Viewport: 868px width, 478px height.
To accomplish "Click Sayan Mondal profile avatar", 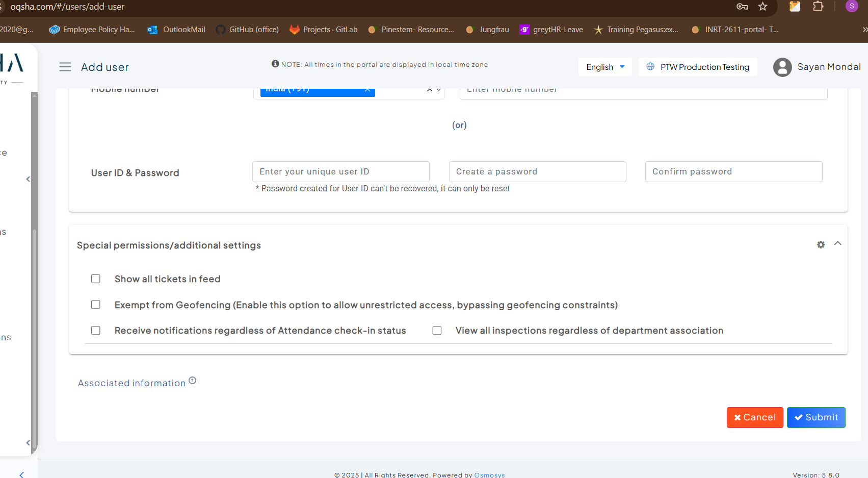I will (782, 67).
